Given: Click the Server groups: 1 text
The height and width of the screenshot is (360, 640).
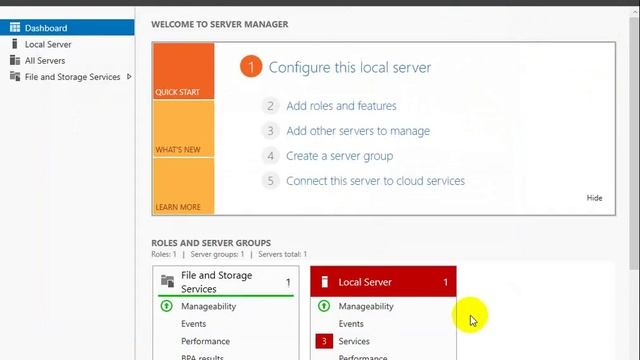Looking at the screenshot, I should [x=217, y=254].
